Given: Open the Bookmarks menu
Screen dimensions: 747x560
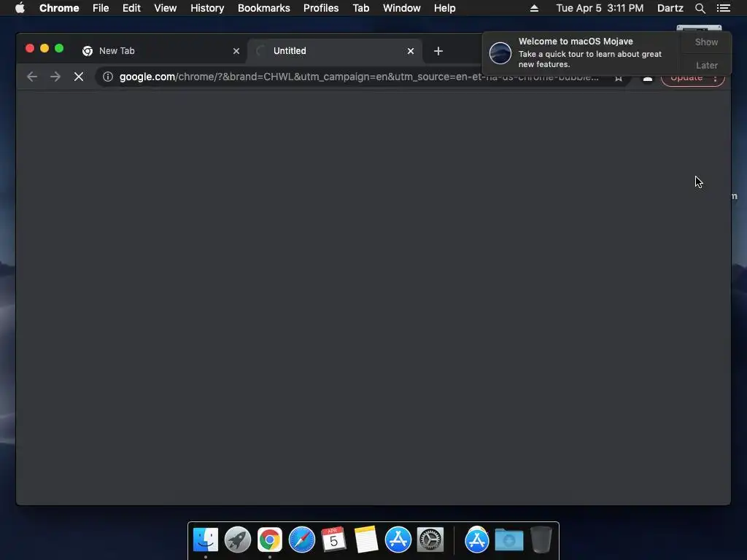Looking at the screenshot, I should pos(263,8).
